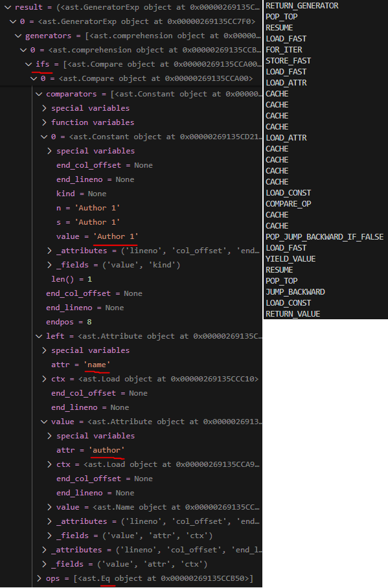Image resolution: width=388 pixels, height=588 pixels.
Task: Expand ctx ast.Load object ending CCA9
Action: (49, 464)
